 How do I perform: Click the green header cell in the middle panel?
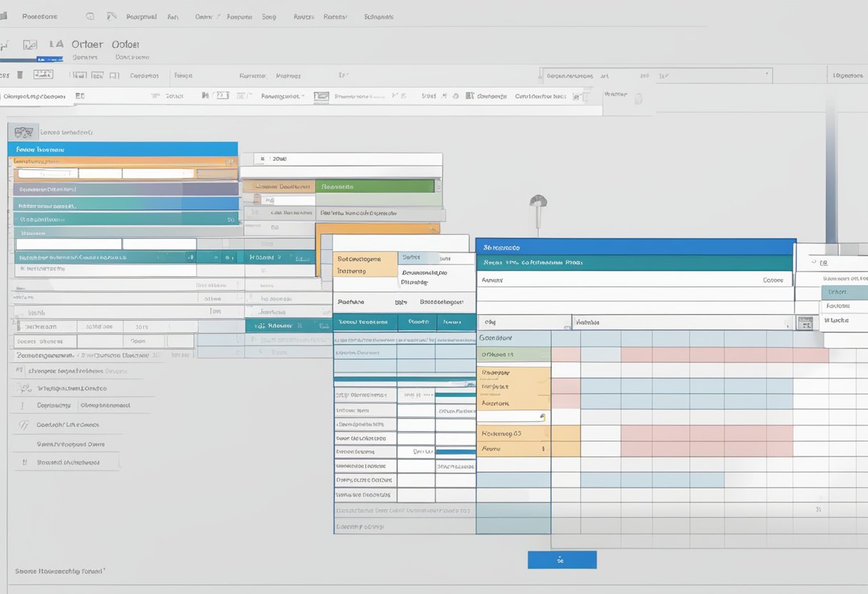point(376,186)
